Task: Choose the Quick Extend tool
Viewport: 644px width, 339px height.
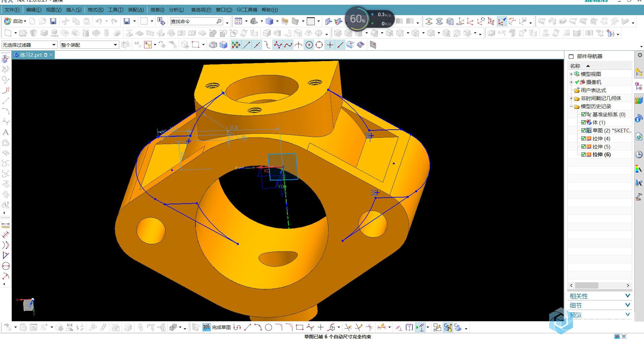Action: (x=359, y=327)
